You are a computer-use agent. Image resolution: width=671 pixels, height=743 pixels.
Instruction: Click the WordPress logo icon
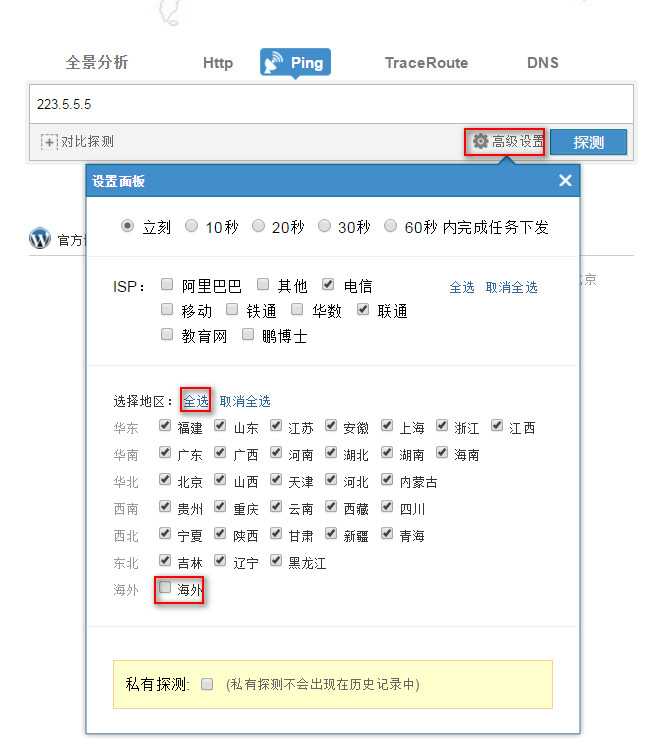click(x=40, y=239)
